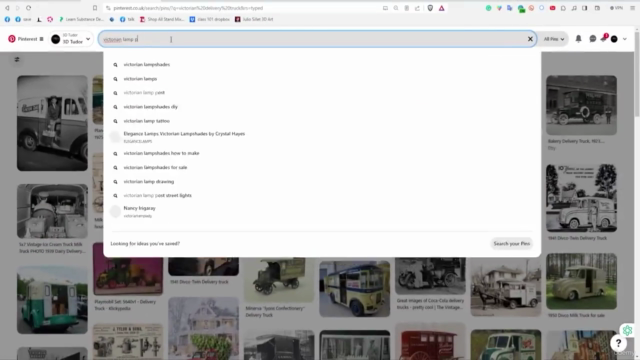Open the Coca-Cola delivery trucks pin
640x360 pixels.
[x=430, y=276]
